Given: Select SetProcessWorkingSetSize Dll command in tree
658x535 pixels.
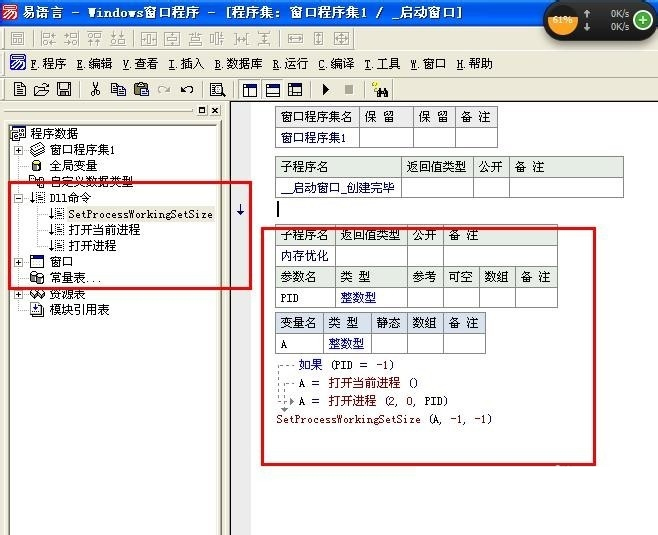Looking at the screenshot, I should [x=140, y=214].
